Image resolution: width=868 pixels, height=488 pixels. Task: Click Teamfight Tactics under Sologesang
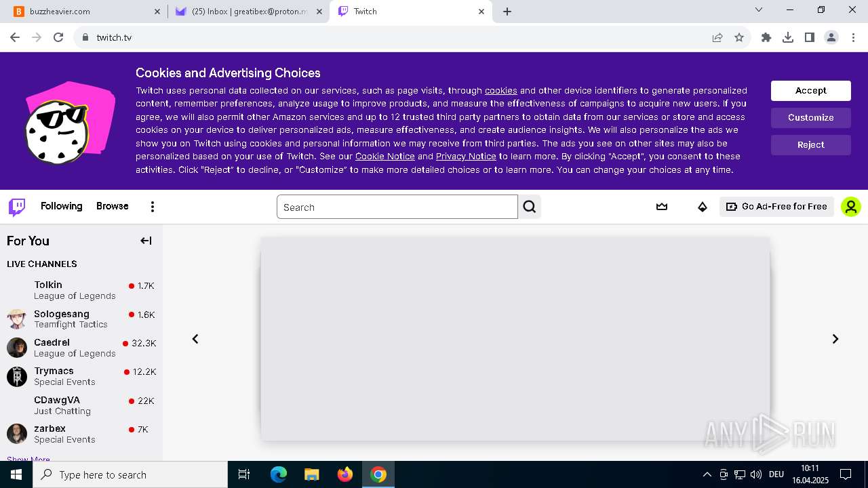point(71,325)
